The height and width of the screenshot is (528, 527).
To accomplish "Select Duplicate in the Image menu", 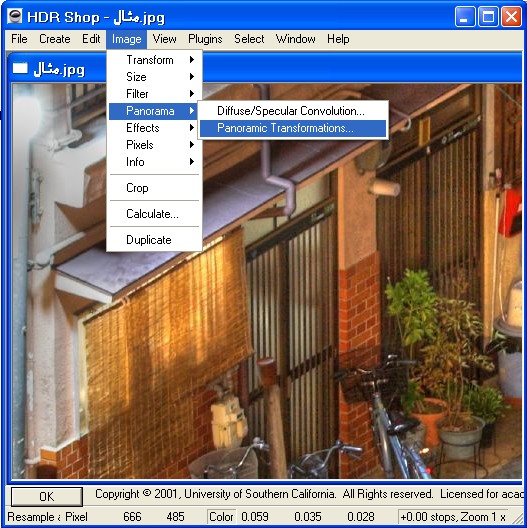I will point(155,240).
